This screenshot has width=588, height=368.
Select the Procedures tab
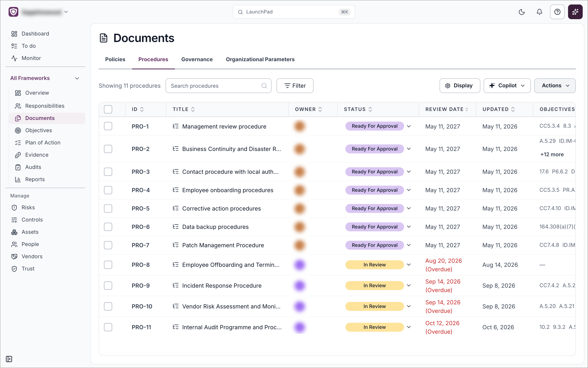(x=153, y=59)
